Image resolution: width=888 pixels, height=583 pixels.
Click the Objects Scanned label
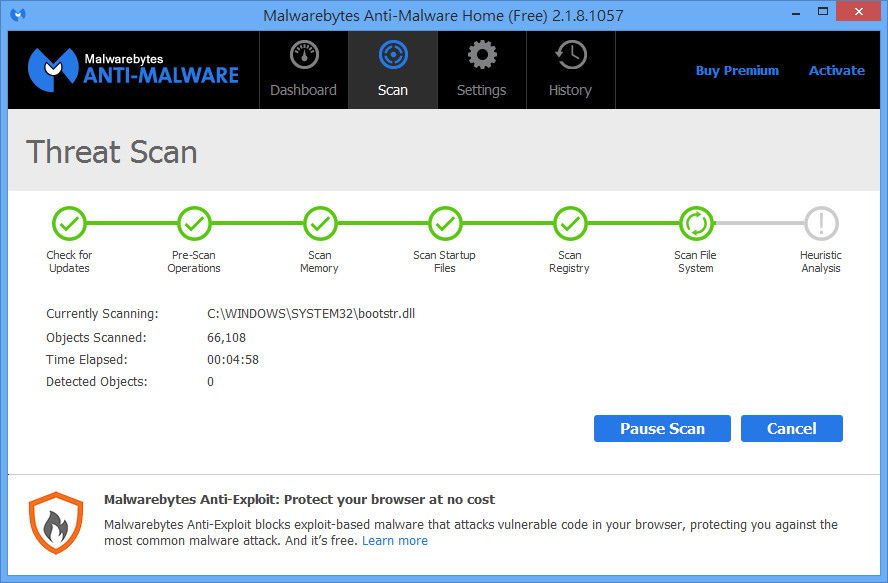[96, 338]
